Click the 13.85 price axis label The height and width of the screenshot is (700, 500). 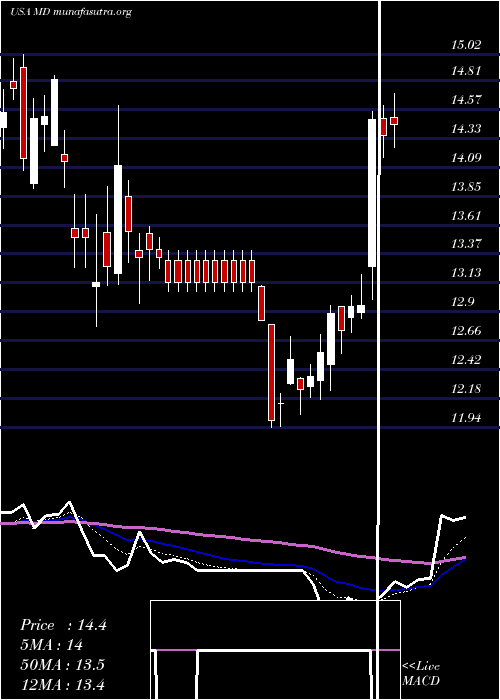467,187
